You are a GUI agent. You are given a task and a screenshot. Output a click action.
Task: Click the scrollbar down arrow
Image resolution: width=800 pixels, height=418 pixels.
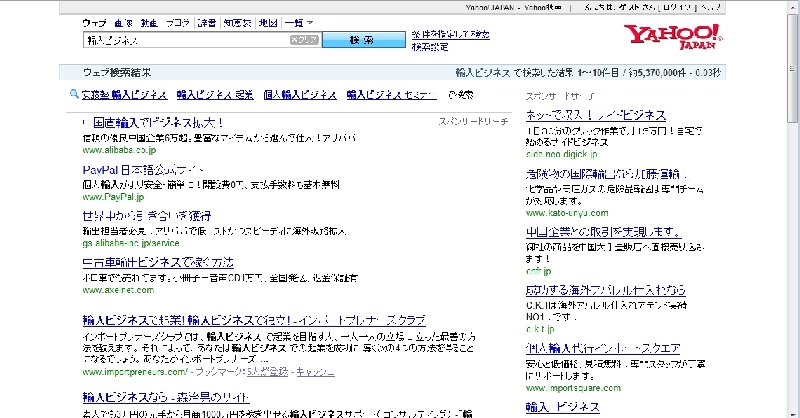tap(792, 413)
